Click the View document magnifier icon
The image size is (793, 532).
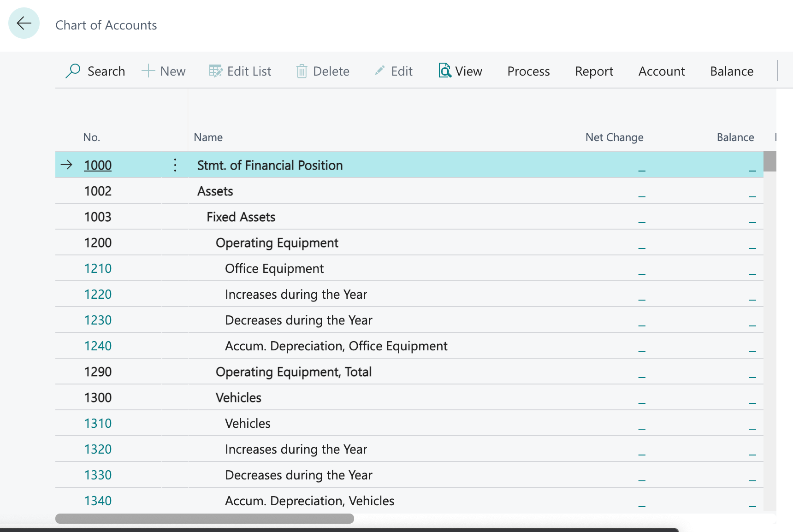point(444,71)
